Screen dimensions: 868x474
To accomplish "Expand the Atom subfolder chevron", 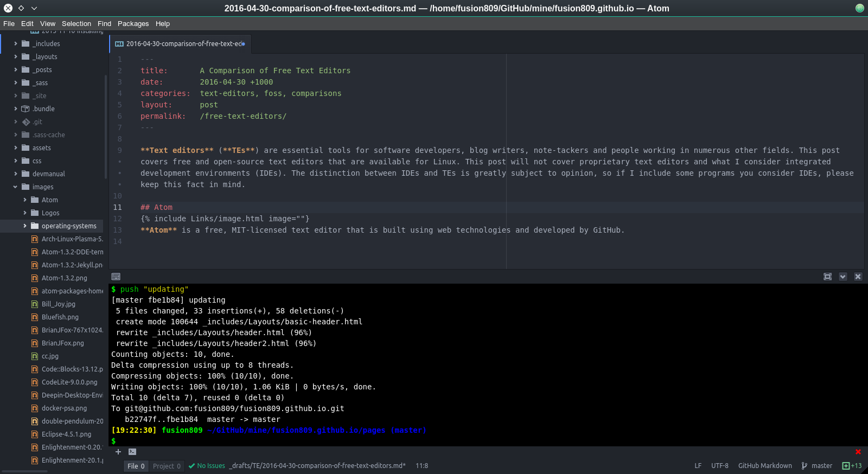I will pos(25,200).
